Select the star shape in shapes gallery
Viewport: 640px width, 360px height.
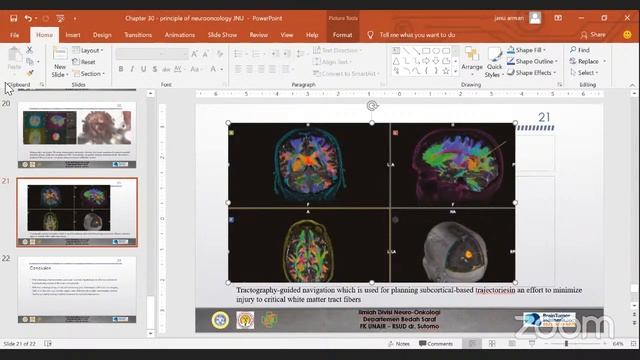[446, 71]
